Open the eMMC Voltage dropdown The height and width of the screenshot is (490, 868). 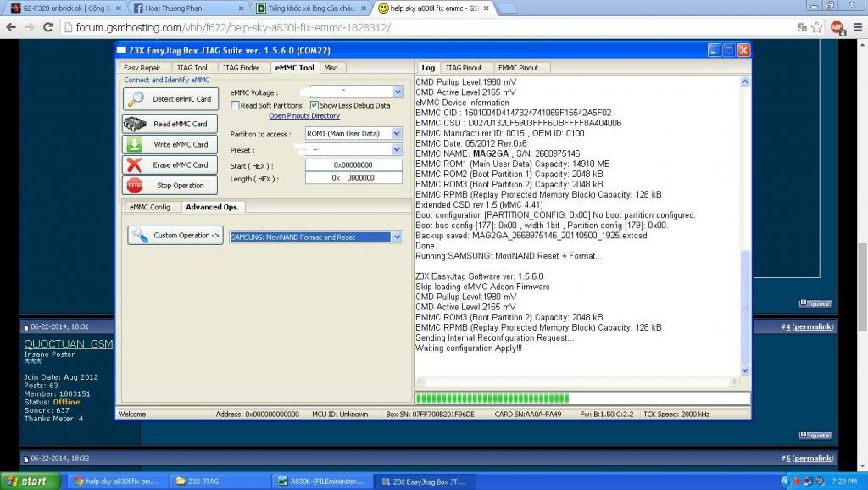click(x=398, y=92)
